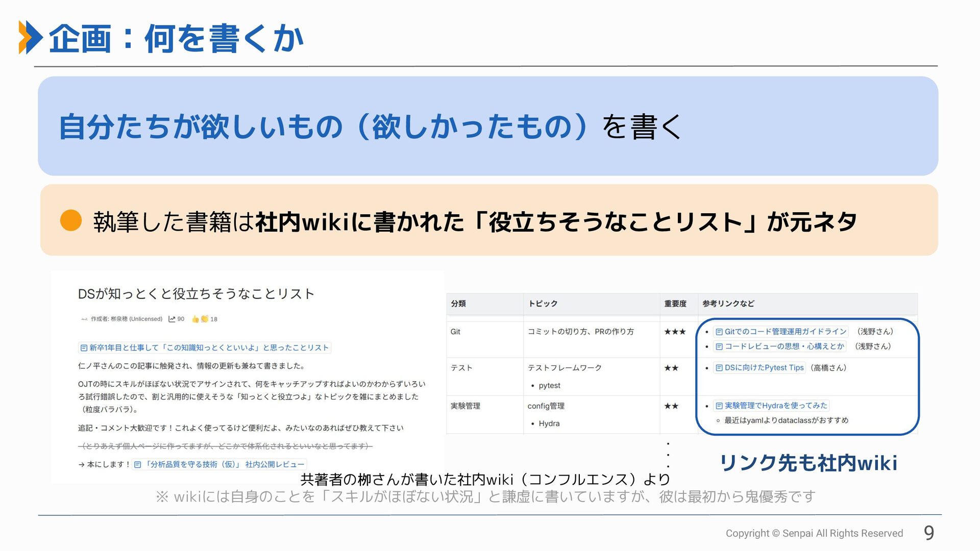Image resolution: width=980 pixels, height=551 pixels.
Task: Click page icon of Git guideline link
Action: [719, 332]
